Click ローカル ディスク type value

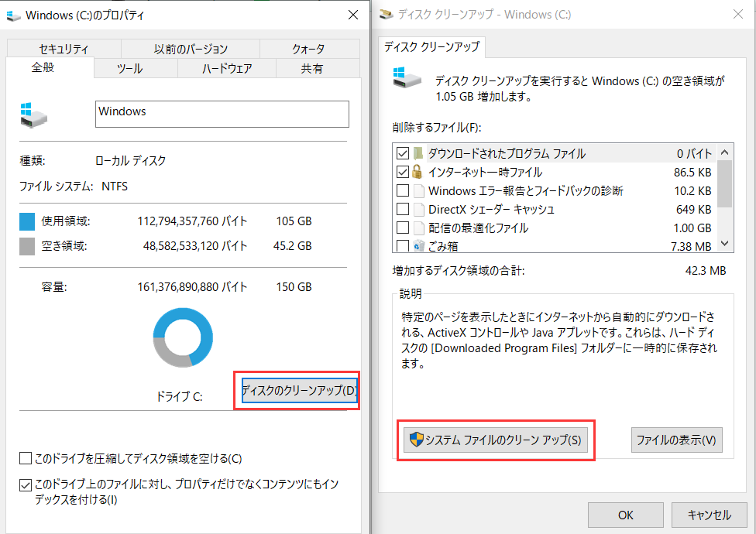coord(131,160)
